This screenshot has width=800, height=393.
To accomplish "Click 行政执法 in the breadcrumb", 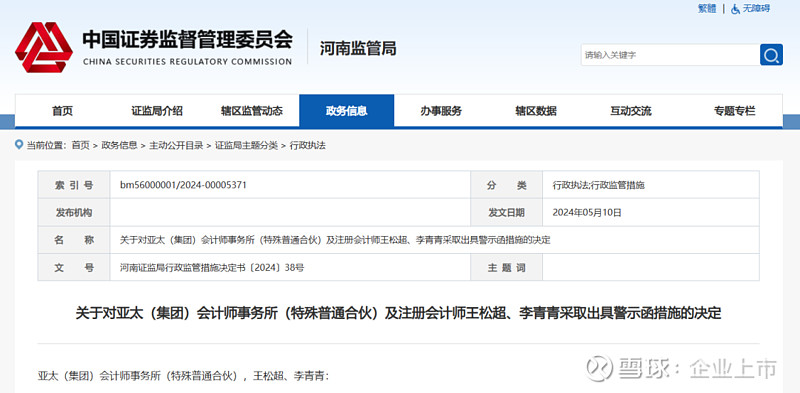I will click(x=308, y=145).
